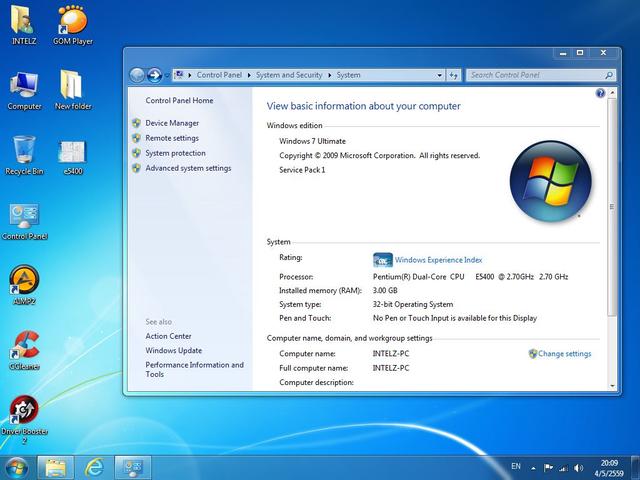Image resolution: width=640 pixels, height=480 pixels.
Task: Open Advanced system settings link
Action: click(x=188, y=168)
